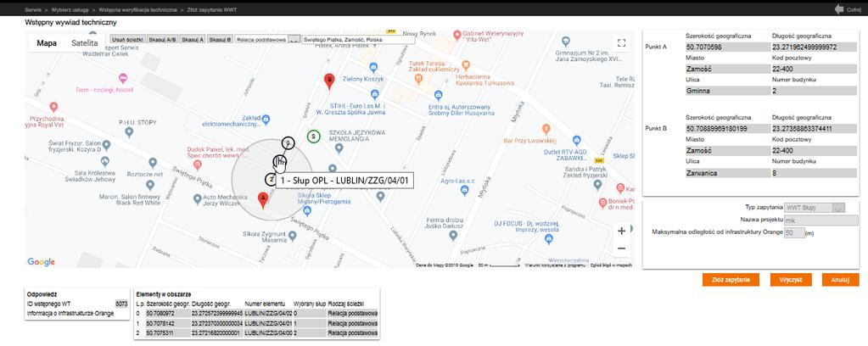This screenshot has width=868, height=346.
Task: Go to Serwis breadcrumb
Action: tap(32, 10)
